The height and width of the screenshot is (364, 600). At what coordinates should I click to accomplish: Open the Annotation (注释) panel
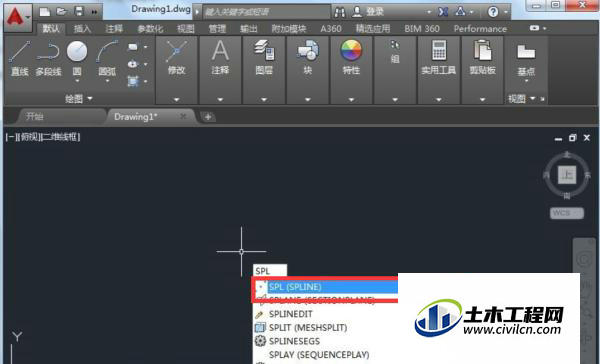coord(220,57)
